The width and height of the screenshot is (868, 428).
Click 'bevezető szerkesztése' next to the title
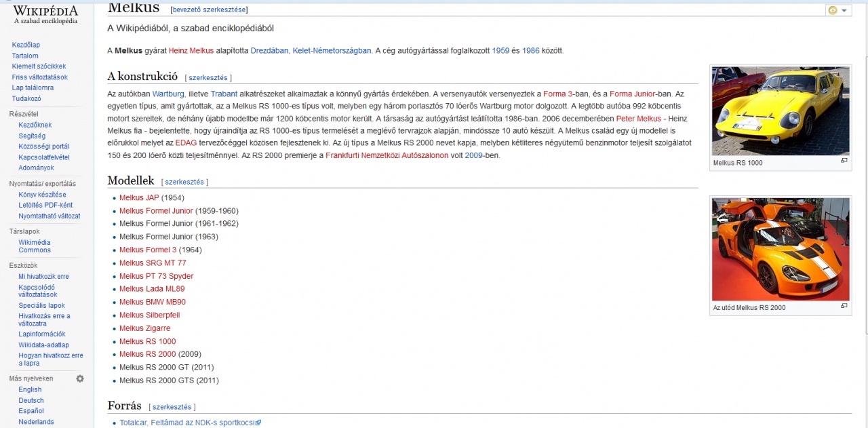click(210, 9)
